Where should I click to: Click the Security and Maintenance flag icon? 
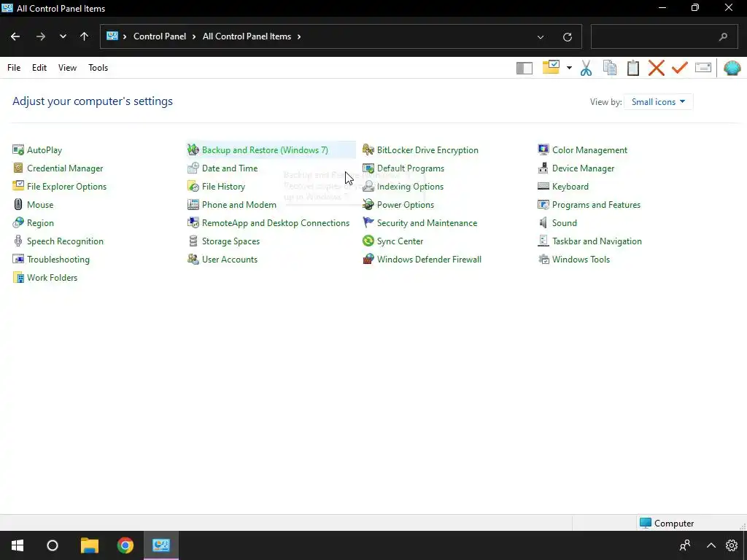point(368,223)
